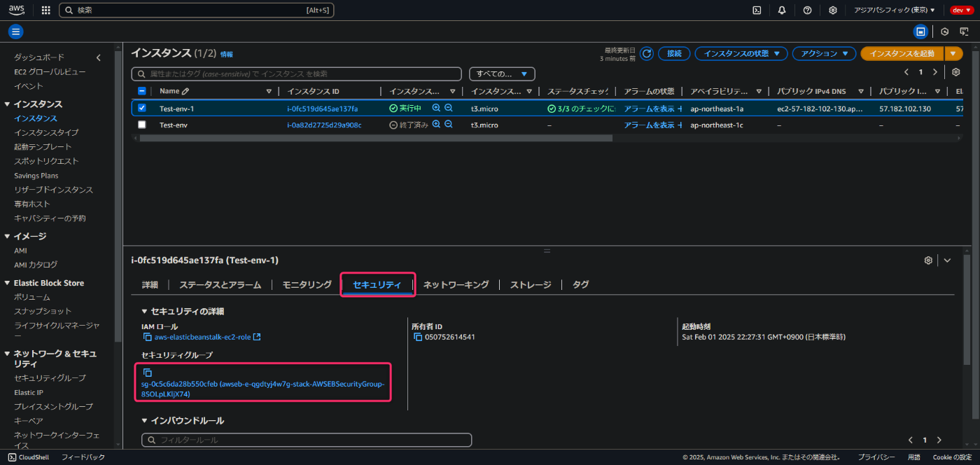
Task: Open the all states filter dropdown
Action: point(502,74)
